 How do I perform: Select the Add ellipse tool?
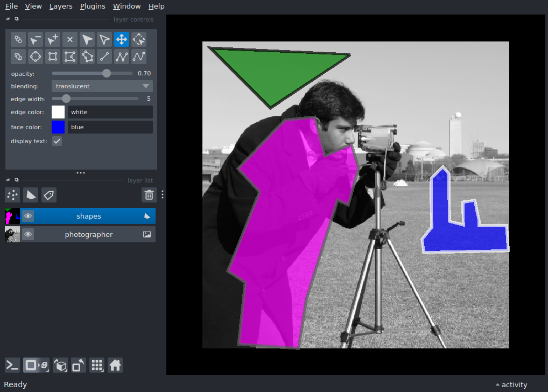point(35,56)
